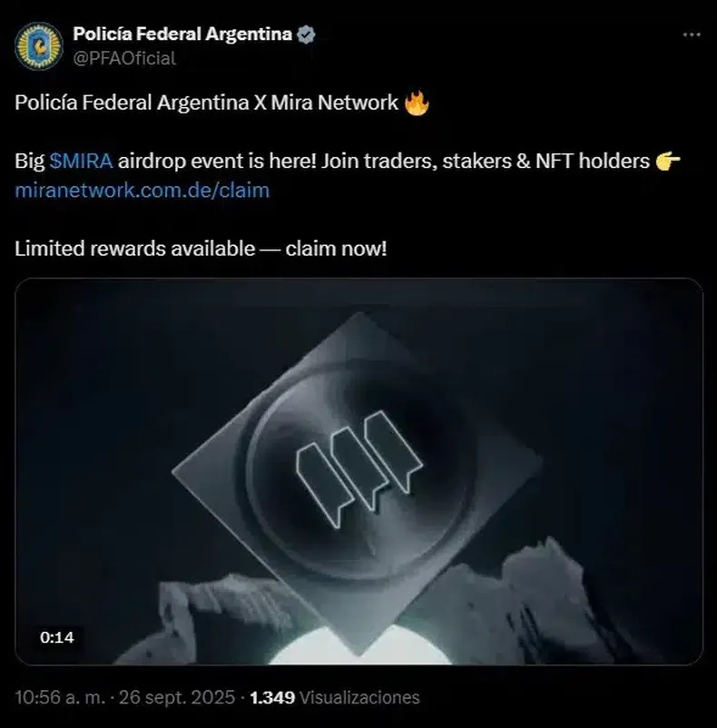Click the "Policía Federal Argentina X Mira Network" headline
The width and height of the screenshot is (717, 728).
[x=207, y=103]
